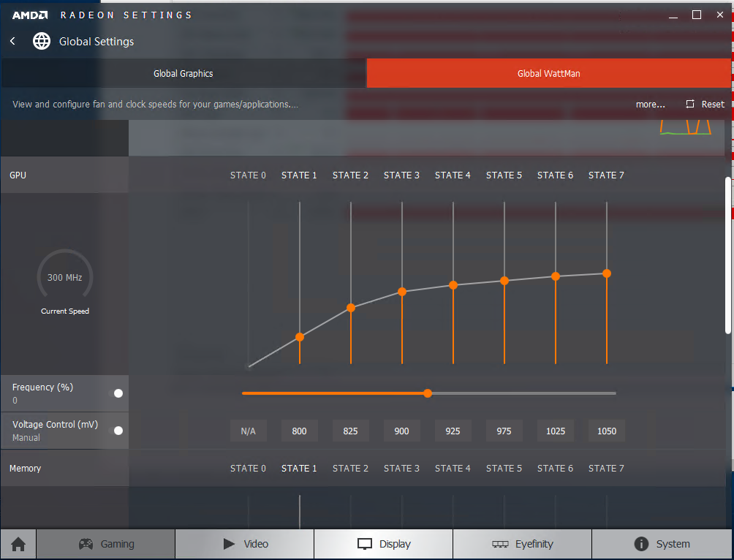The image size is (734, 560).
Task: Open the Display section
Action: [383, 544]
